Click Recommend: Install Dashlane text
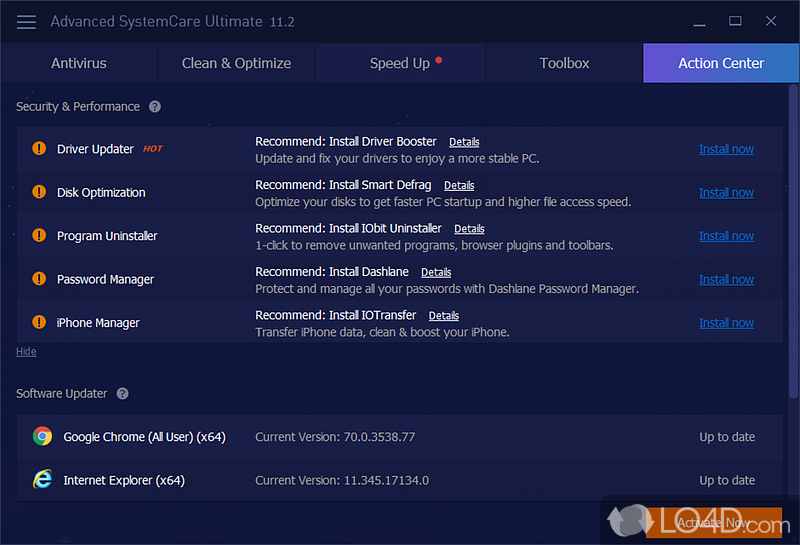 [x=332, y=271]
